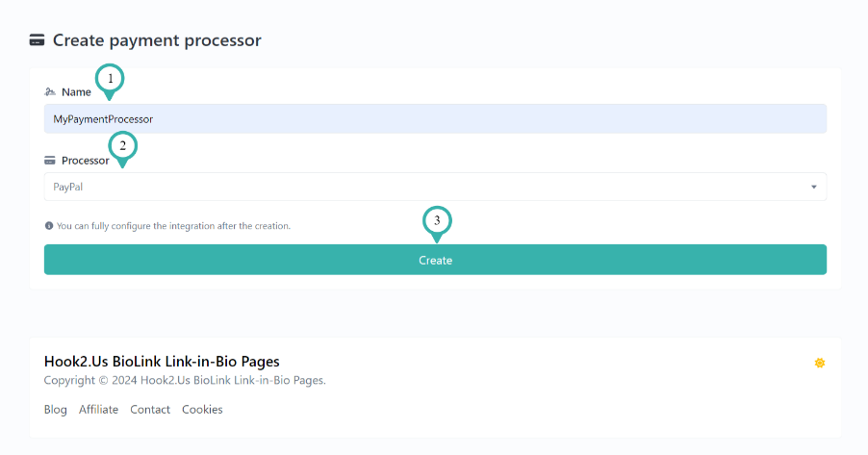868x455 pixels.
Task: Click the Name field label
Action: [76, 92]
